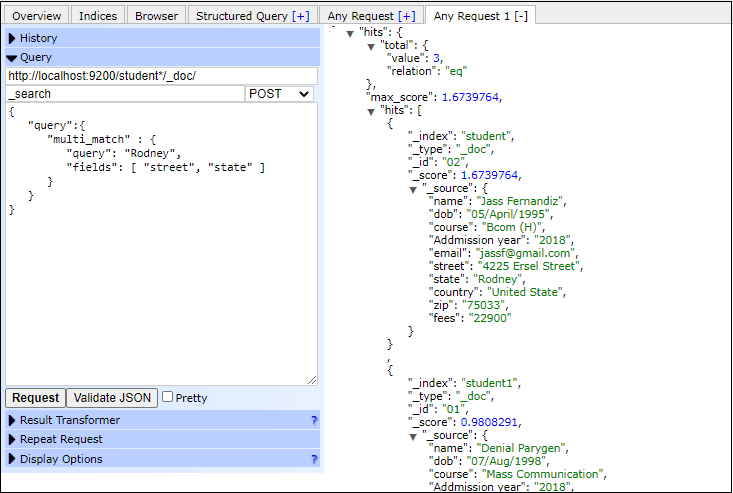Image resolution: width=733 pixels, height=493 pixels.
Task: Open the Structured Query tab
Action: [252, 15]
